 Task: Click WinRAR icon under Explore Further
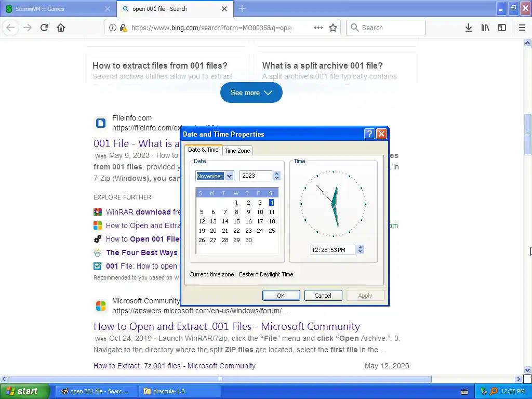(98, 212)
